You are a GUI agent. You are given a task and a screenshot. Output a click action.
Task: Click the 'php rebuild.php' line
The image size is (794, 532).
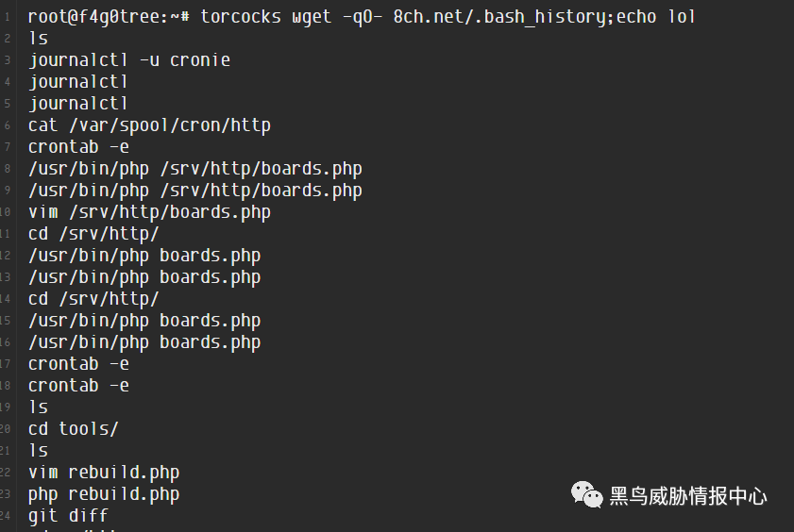point(104,494)
